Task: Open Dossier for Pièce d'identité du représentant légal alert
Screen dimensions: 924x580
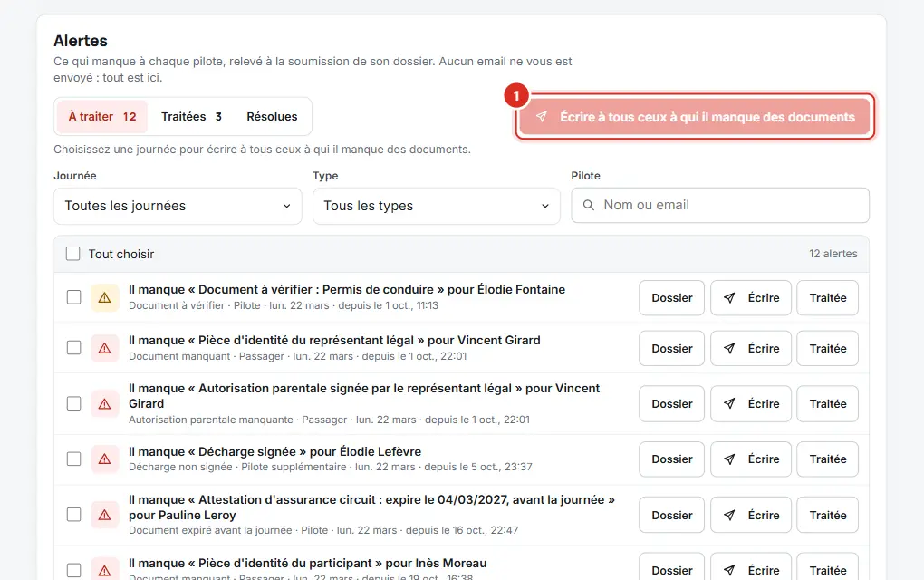Action: point(672,348)
